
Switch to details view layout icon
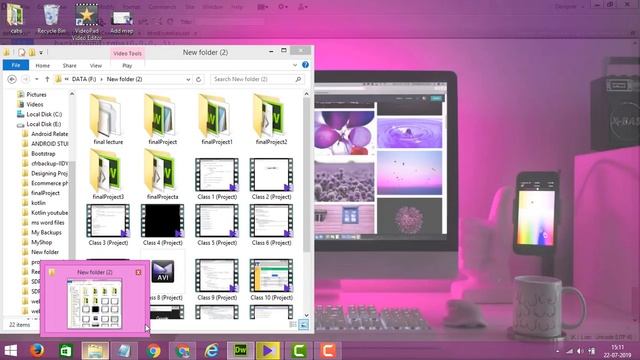click(x=293, y=324)
